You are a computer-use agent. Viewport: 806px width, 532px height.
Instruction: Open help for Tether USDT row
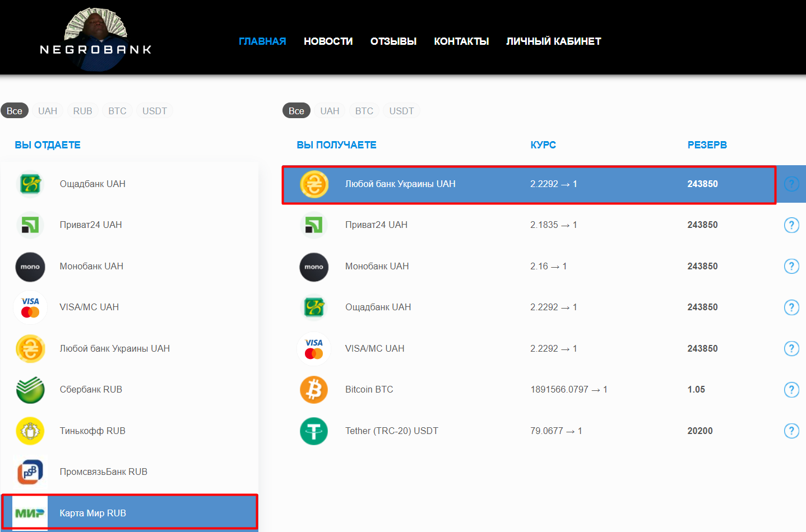[791, 431]
